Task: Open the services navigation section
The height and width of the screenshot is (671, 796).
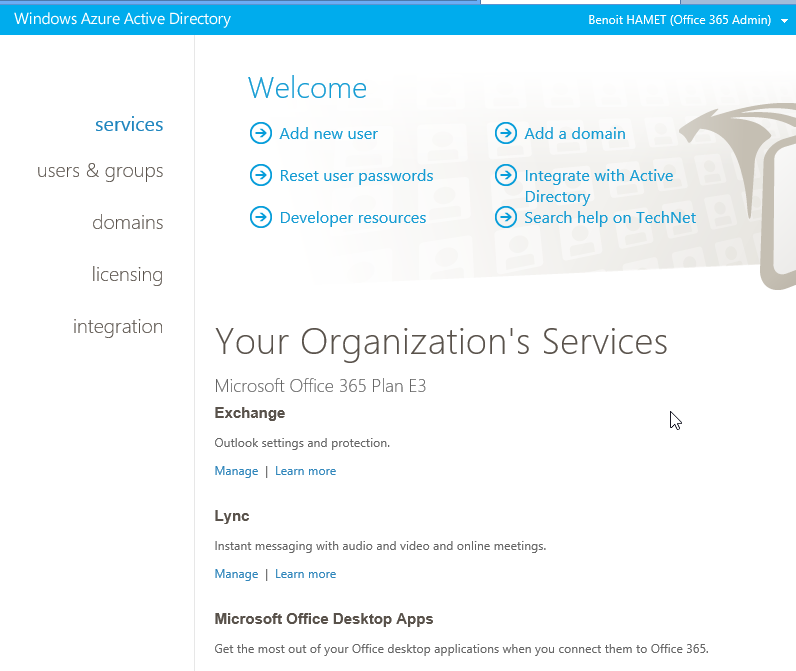Action: [129, 125]
